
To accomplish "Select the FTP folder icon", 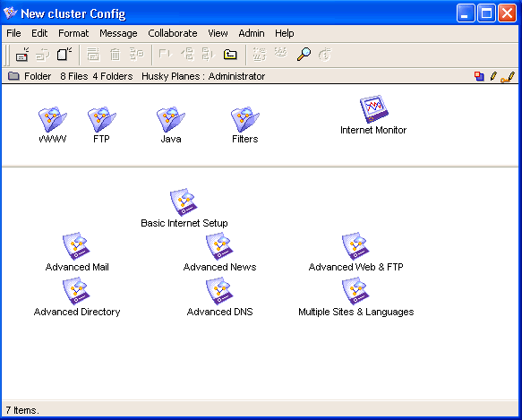I will pos(102,120).
